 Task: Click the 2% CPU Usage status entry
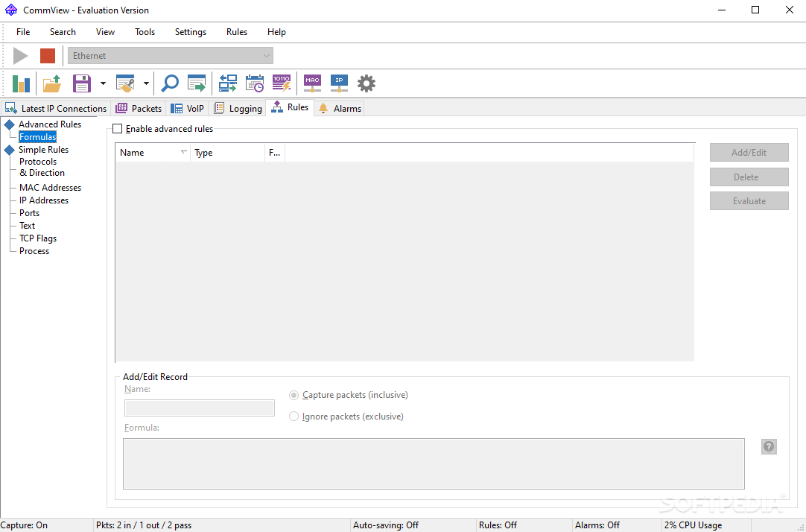(x=693, y=525)
